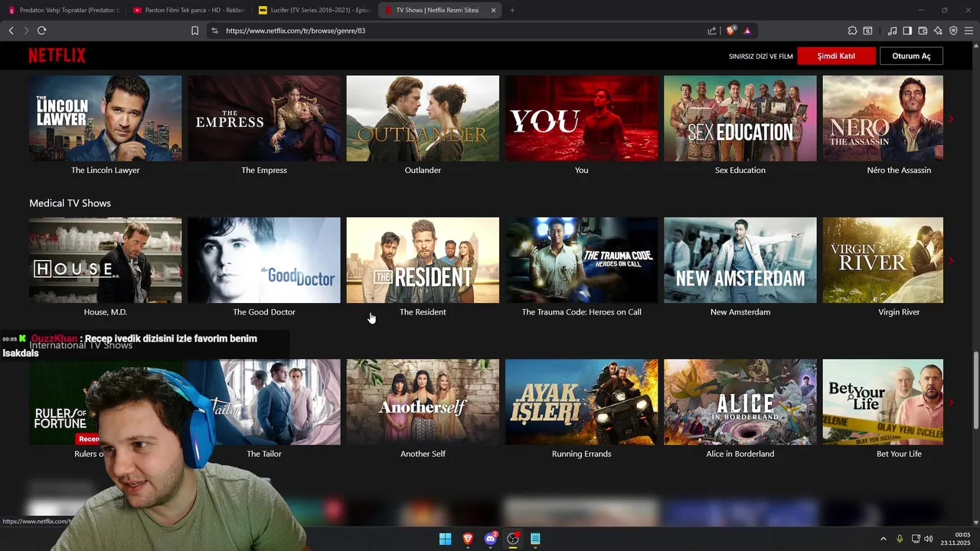This screenshot has height=551, width=980.
Task: Click the page vertical scrollbar thumb
Action: click(x=976, y=390)
